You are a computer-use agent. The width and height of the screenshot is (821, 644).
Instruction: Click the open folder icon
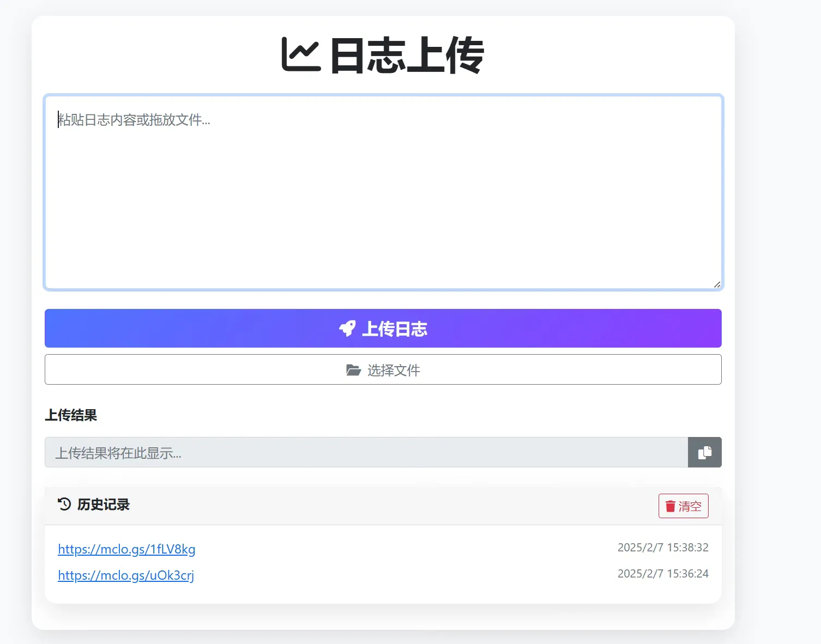353,370
